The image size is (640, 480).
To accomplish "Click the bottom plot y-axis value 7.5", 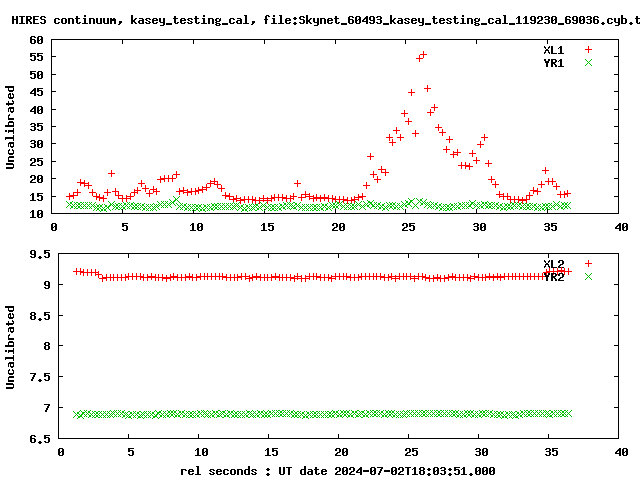I will pyautogui.click(x=40, y=377).
